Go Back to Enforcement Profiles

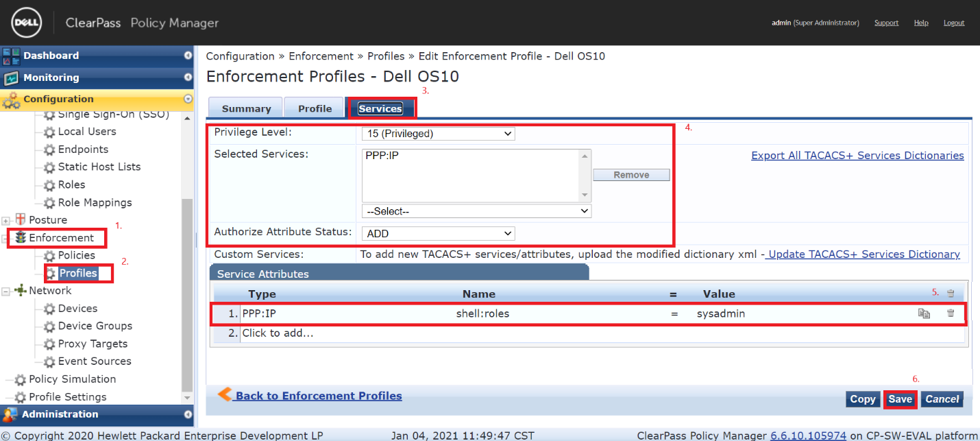pyautogui.click(x=319, y=396)
